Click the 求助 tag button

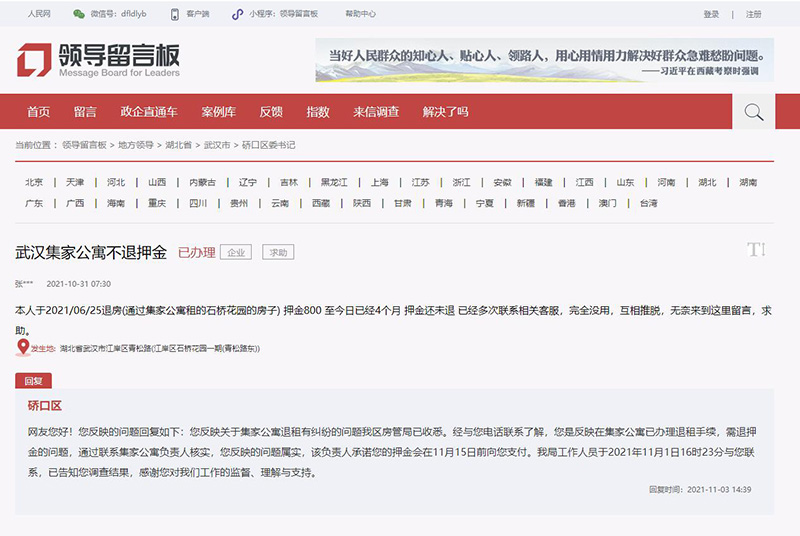click(278, 253)
